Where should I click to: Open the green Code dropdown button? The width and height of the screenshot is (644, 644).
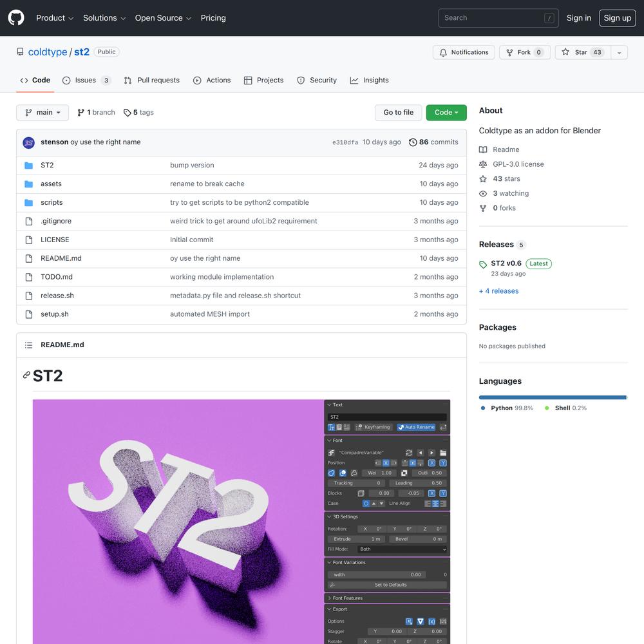click(446, 113)
